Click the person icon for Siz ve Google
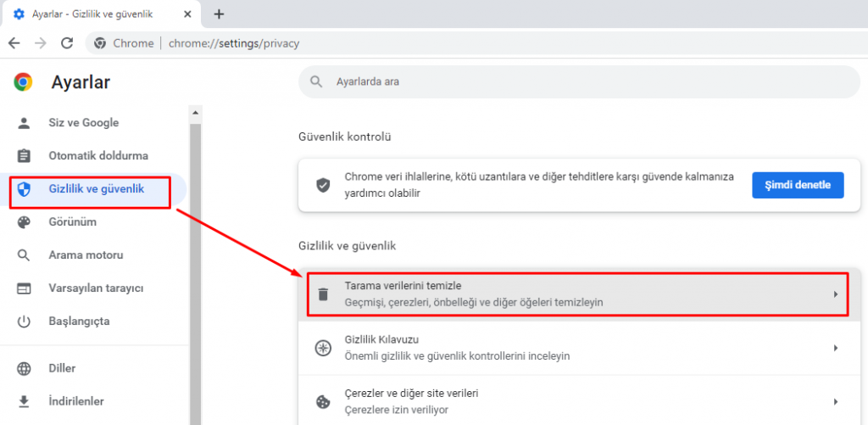The width and height of the screenshot is (868, 425). (24, 123)
